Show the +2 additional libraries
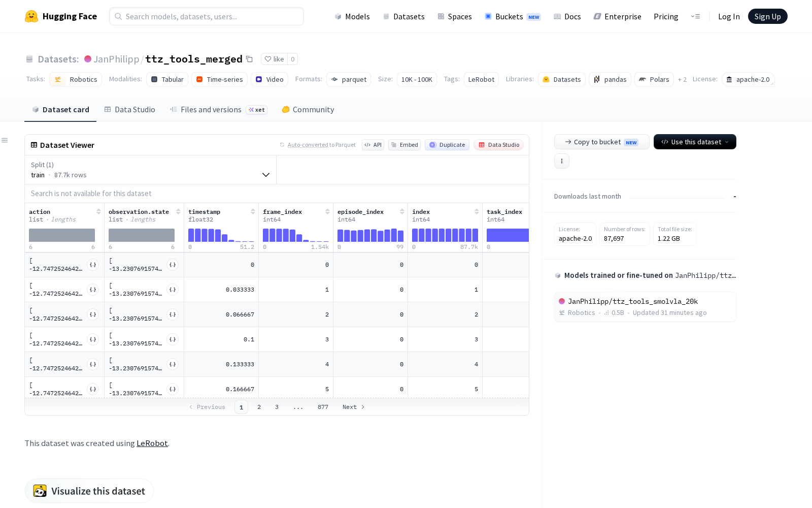Image resolution: width=812 pixels, height=508 pixels. (x=682, y=79)
